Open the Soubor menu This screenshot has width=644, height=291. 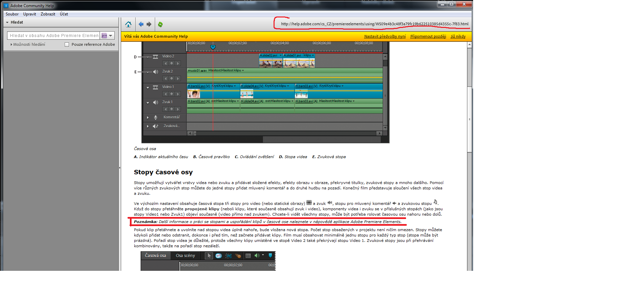[12, 14]
